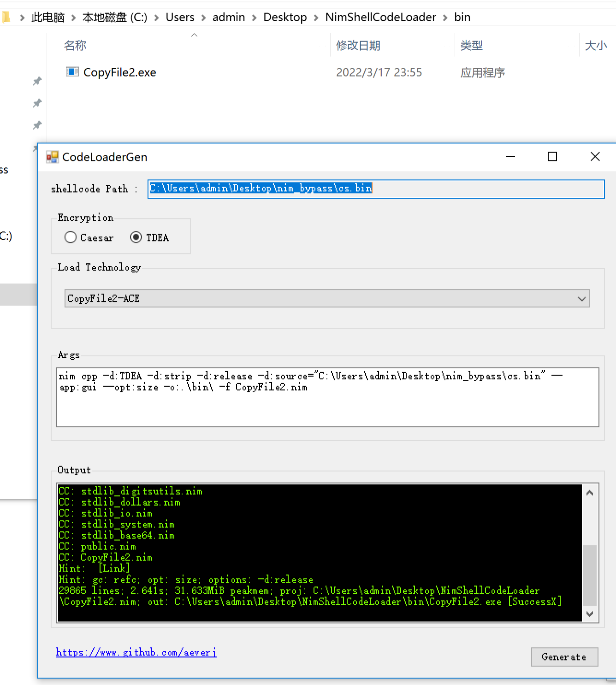
Task: Sort Explorer files by 名称 column
Action: coord(75,46)
